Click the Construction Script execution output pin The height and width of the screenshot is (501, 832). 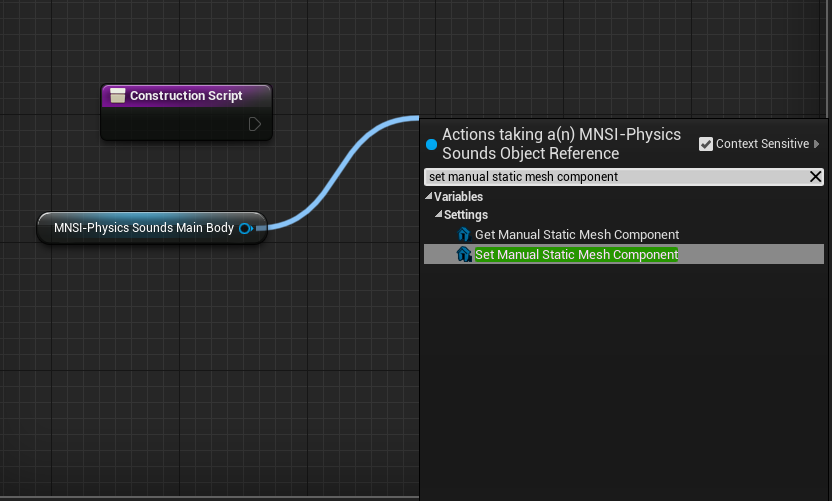(x=255, y=124)
